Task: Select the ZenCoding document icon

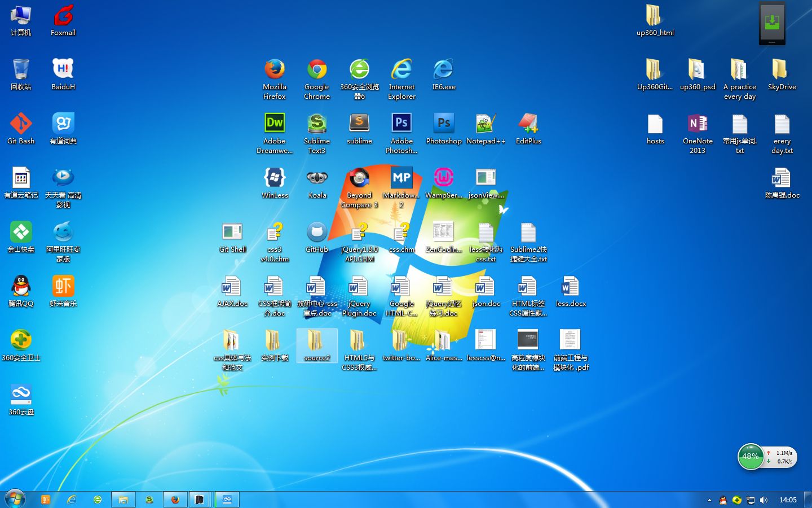Action: (444, 237)
